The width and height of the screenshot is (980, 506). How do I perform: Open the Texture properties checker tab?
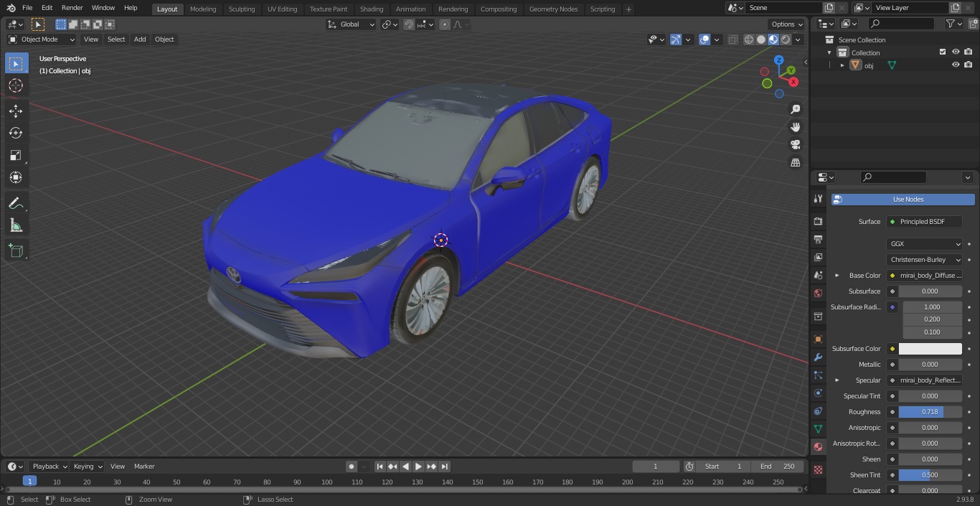click(x=818, y=470)
